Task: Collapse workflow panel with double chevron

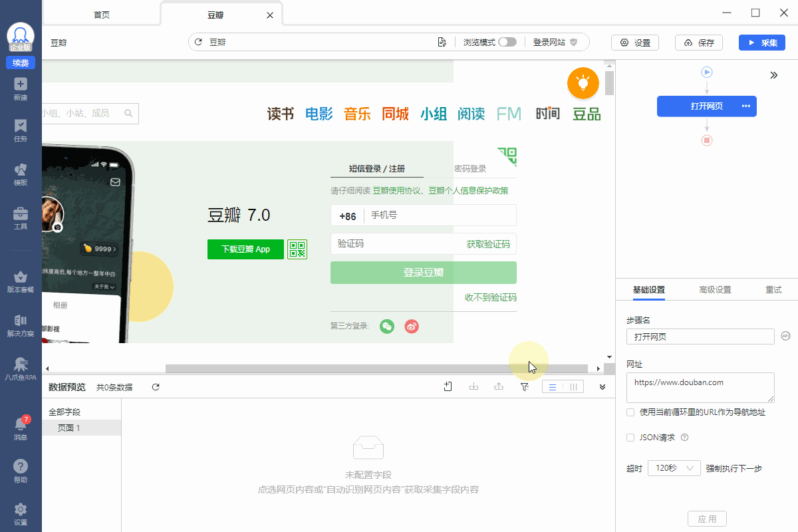Action: (774, 75)
